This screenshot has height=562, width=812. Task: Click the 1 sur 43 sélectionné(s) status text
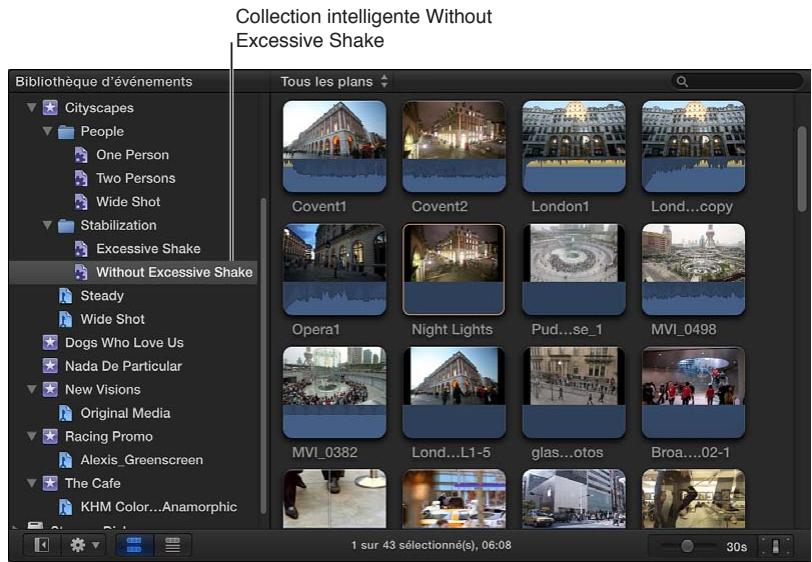(431, 545)
